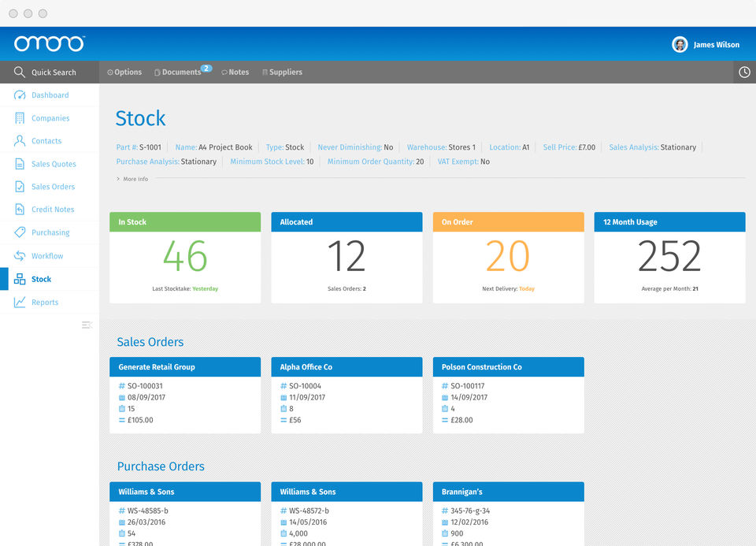
Task: Open James Wilson's profile avatar
Action: pyautogui.click(x=680, y=44)
